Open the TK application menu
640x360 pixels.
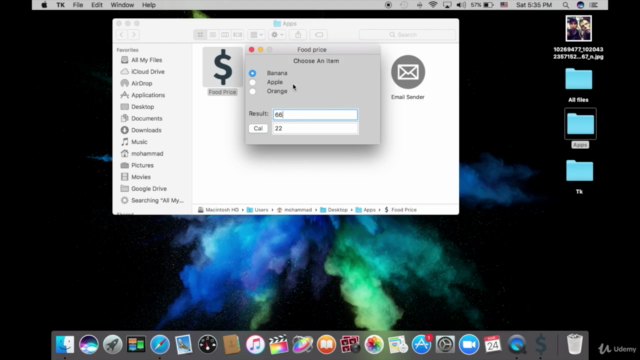coord(60,5)
